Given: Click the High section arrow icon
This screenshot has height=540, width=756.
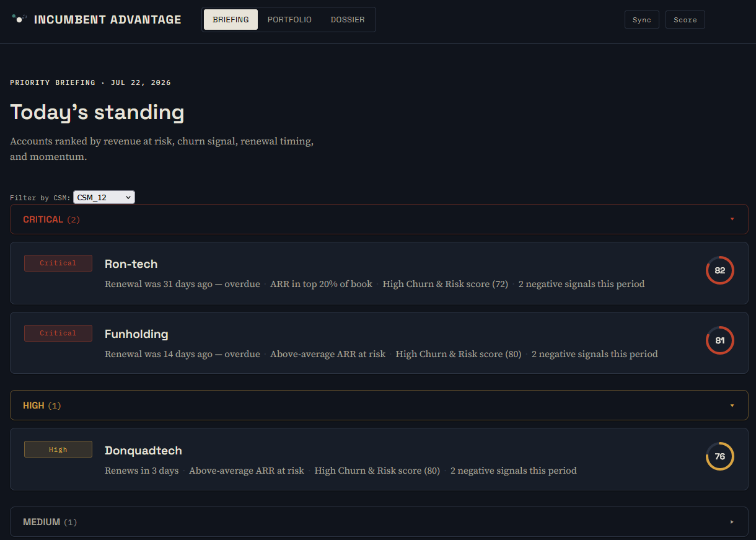Looking at the screenshot, I should pyautogui.click(x=732, y=405).
